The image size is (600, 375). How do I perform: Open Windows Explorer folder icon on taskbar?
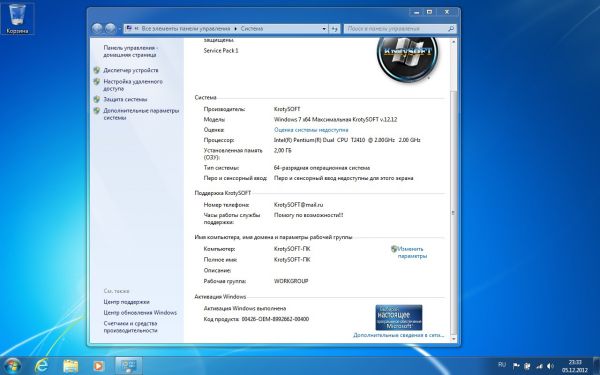[70, 366]
